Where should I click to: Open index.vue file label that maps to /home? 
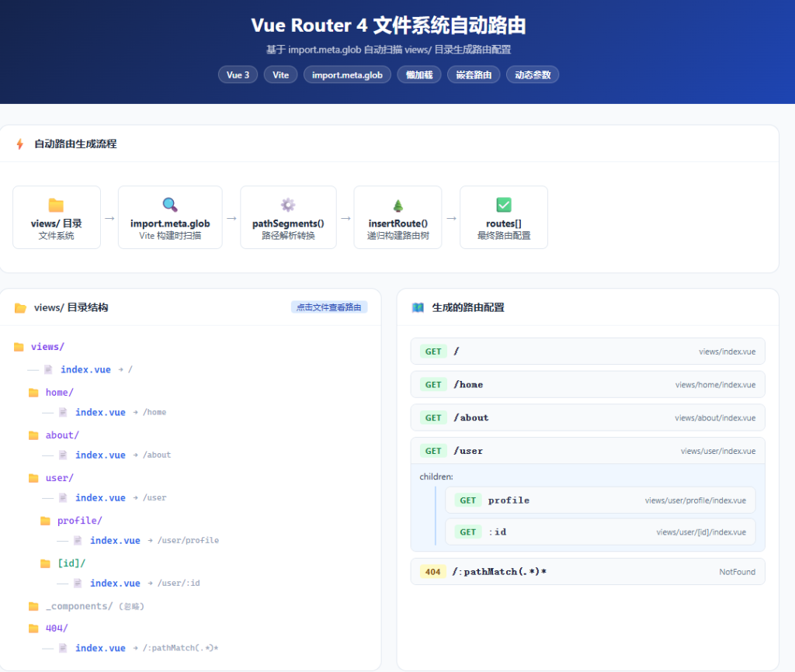pos(100,412)
